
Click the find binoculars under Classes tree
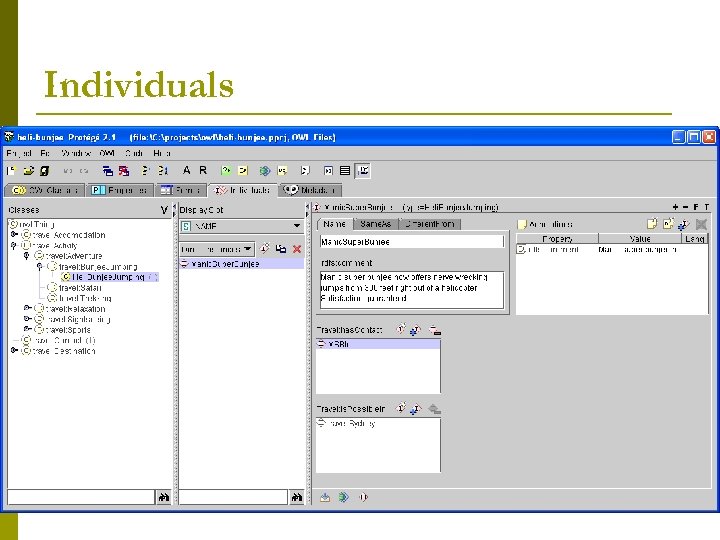click(163, 497)
